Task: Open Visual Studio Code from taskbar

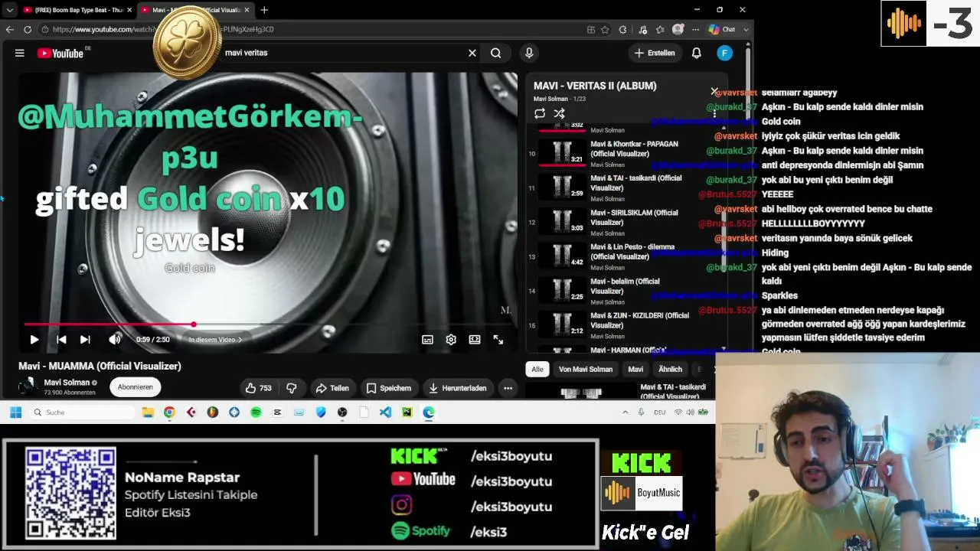Action: [x=385, y=412]
